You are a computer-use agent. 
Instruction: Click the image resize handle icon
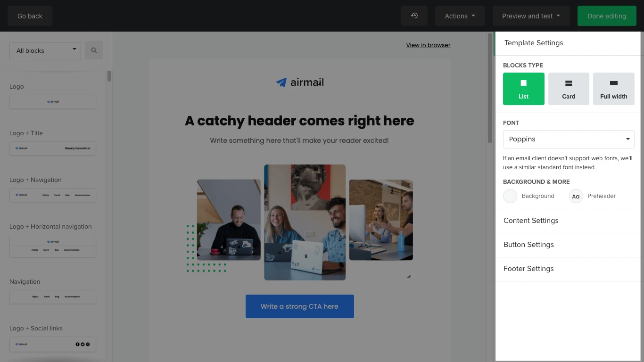409,277
